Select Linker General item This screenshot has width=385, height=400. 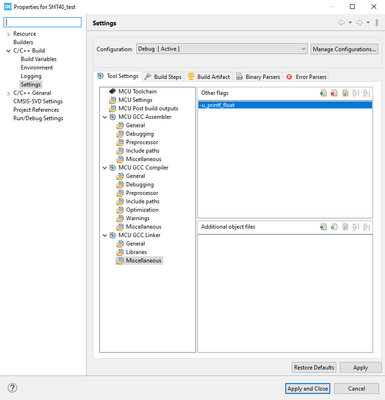135,244
